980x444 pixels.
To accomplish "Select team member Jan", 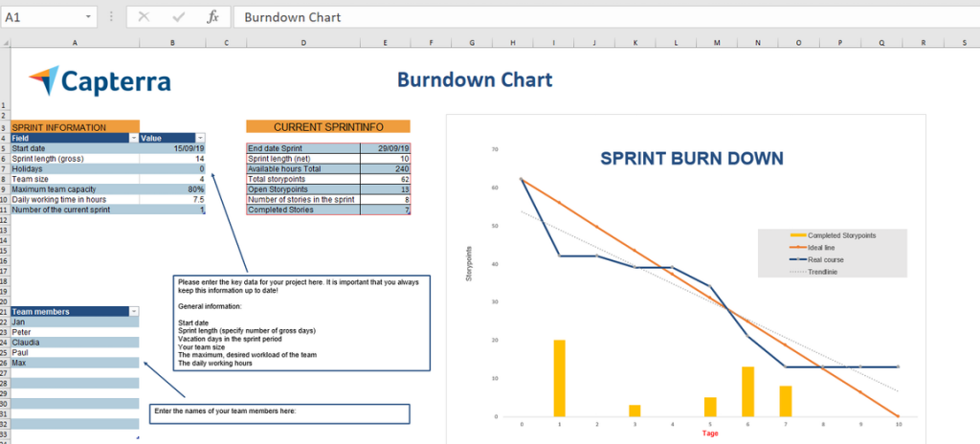I will (75, 322).
